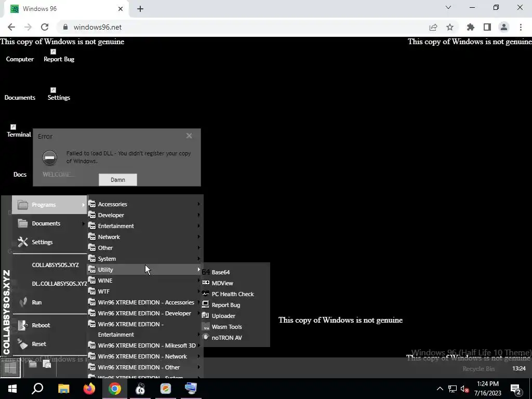Image resolution: width=532 pixels, height=399 pixels.
Task: Click the Windows taskbar search icon
Action: tap(37, 389)
